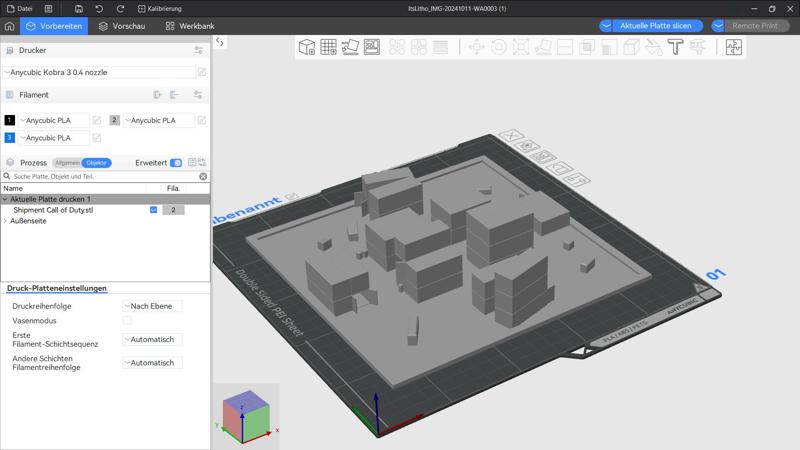The image size is (800, 450).
Task: Open the Druckreihenfolge Nach Ebene dropdown
Action: pyautogui.click(x=152, y=306)
